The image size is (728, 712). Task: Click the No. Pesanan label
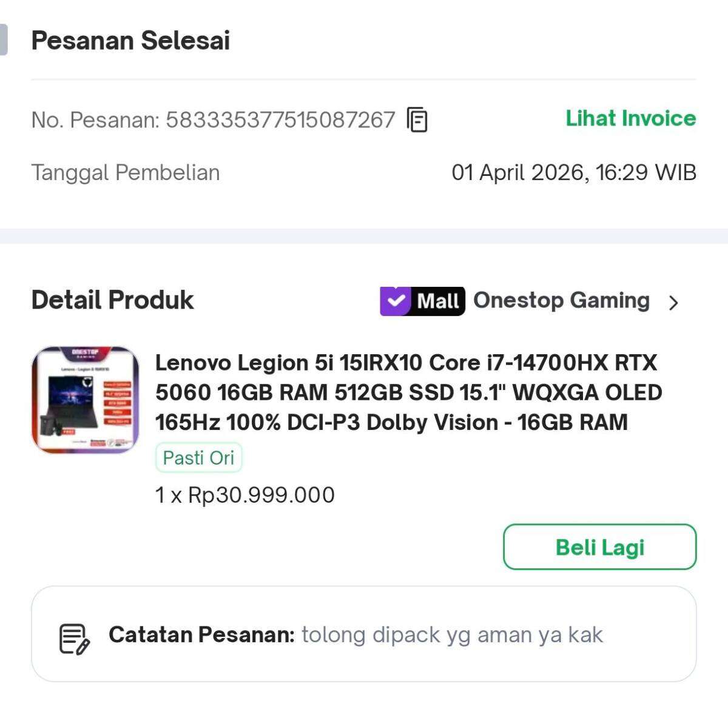(95, 120)
